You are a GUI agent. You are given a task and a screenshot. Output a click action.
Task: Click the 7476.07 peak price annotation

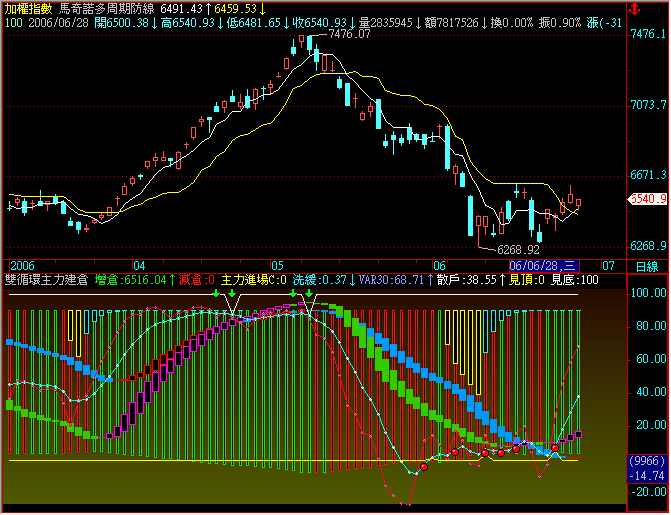[x=349, y=34]
